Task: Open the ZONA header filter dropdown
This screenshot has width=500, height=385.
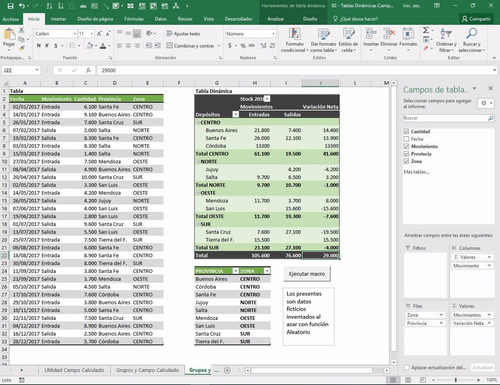Action: (x=267, y=271)
